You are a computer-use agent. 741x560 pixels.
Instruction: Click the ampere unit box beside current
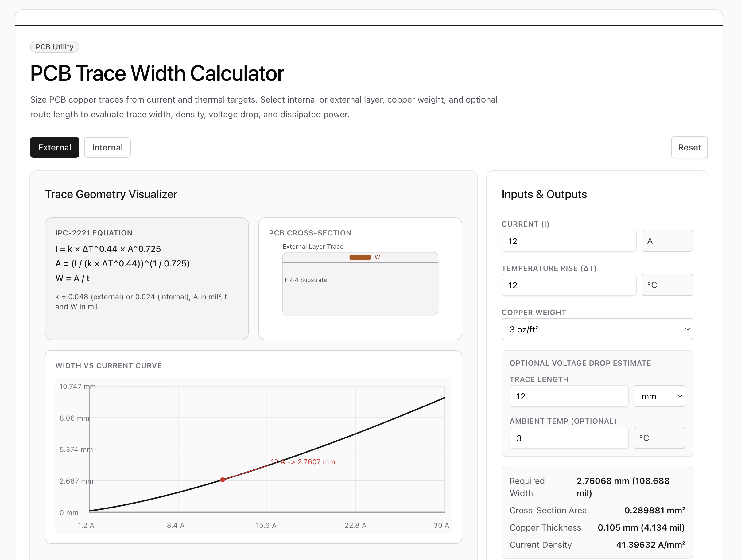click(667, 241)
